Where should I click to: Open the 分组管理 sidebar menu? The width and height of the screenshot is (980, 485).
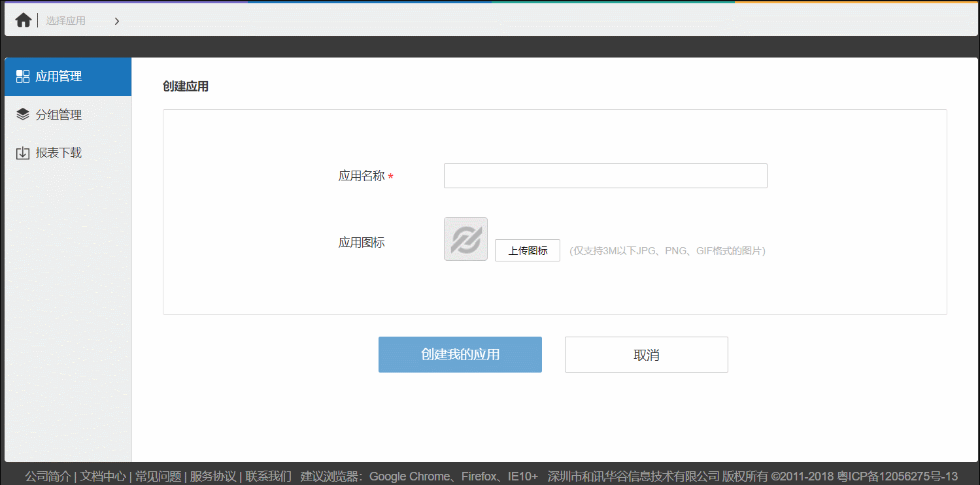[x=68, y=115]
